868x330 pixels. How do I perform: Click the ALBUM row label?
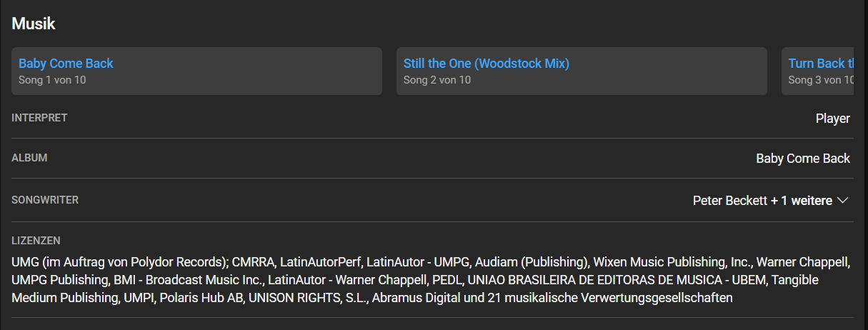coord(29,158)
